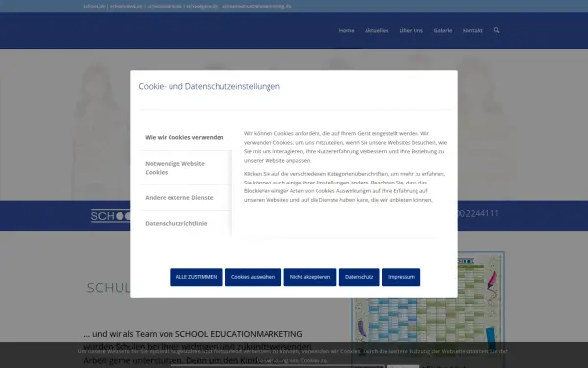
Task: Open the 'Datenschutzrichtlinie' tab
Action: coord(185,223)
